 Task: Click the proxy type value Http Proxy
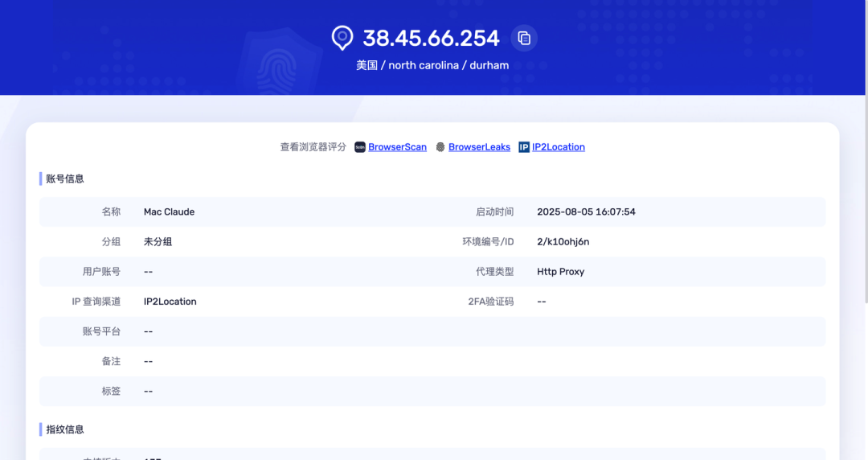(561, 272)
